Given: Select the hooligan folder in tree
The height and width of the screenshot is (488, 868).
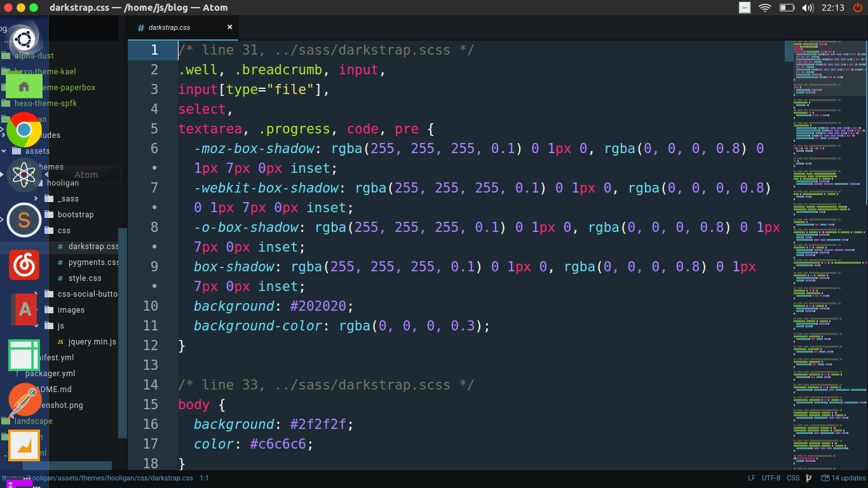Looking at the screenshot, I should click(63, 183).
